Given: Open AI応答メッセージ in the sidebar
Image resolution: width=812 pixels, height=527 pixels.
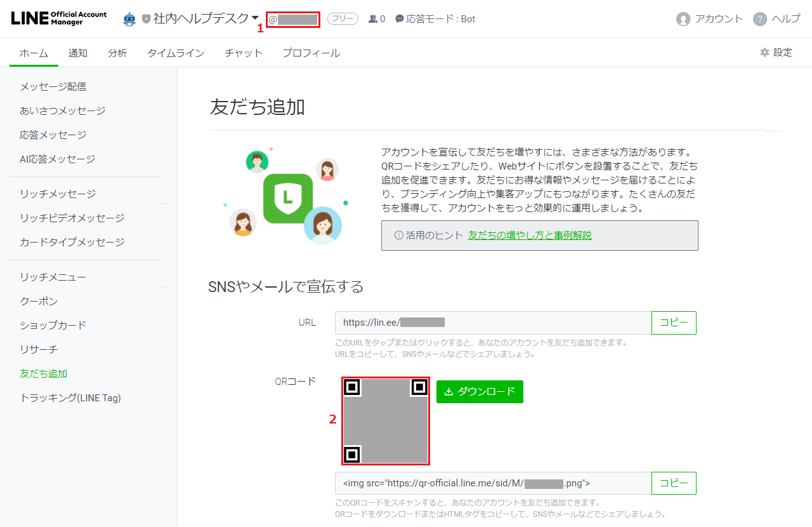Looking at the screenshot, I should (57, 159).
